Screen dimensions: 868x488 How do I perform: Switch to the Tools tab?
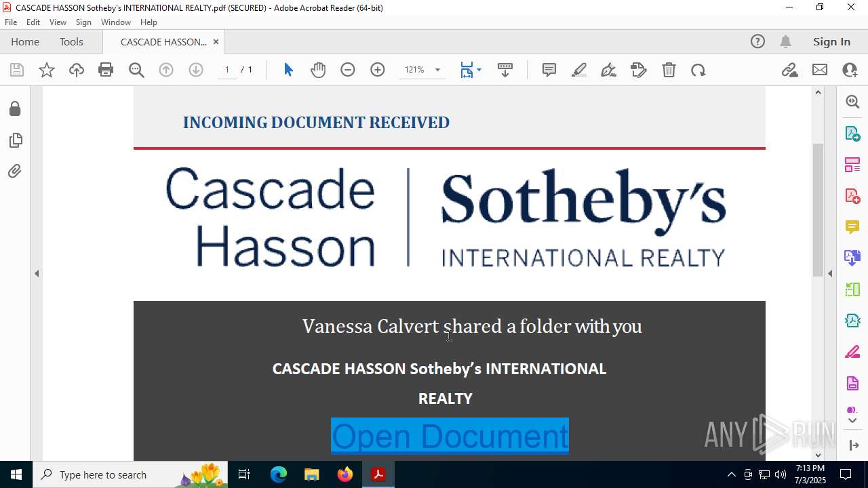[71, 41]
